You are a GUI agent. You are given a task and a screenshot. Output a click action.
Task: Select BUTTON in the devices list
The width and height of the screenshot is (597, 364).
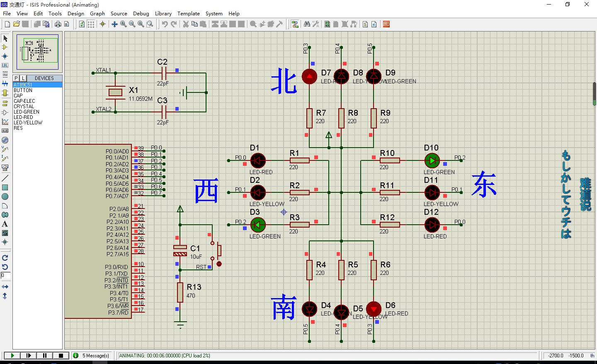(x=37, y=90)
